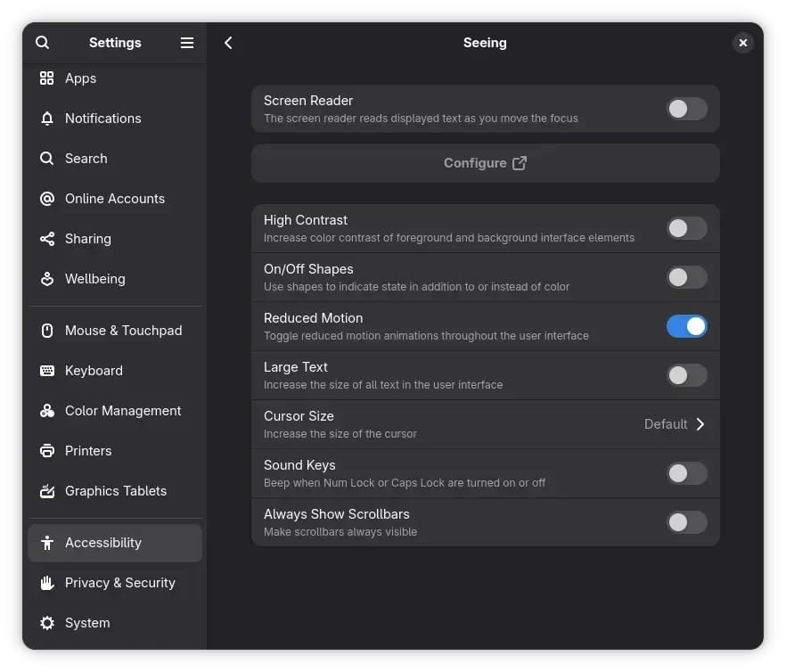Image resolution: width=786 pixels, height=672 pixels.
Task: Open the hamburger menu next to Settings
Action: coord(187,43)
